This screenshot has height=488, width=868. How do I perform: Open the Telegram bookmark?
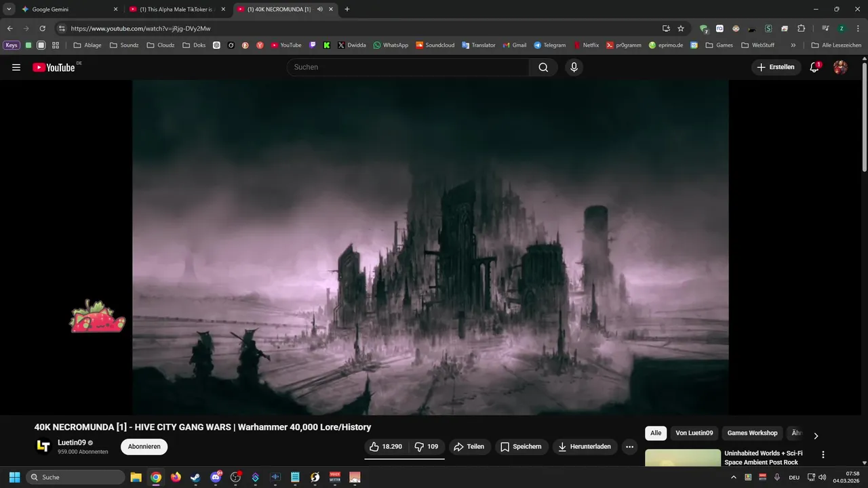(x=549, y=45)
